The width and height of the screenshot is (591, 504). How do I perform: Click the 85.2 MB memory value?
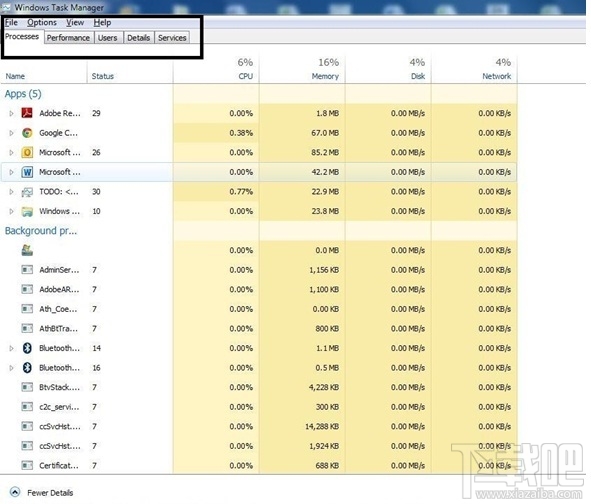tap(325, 152)
